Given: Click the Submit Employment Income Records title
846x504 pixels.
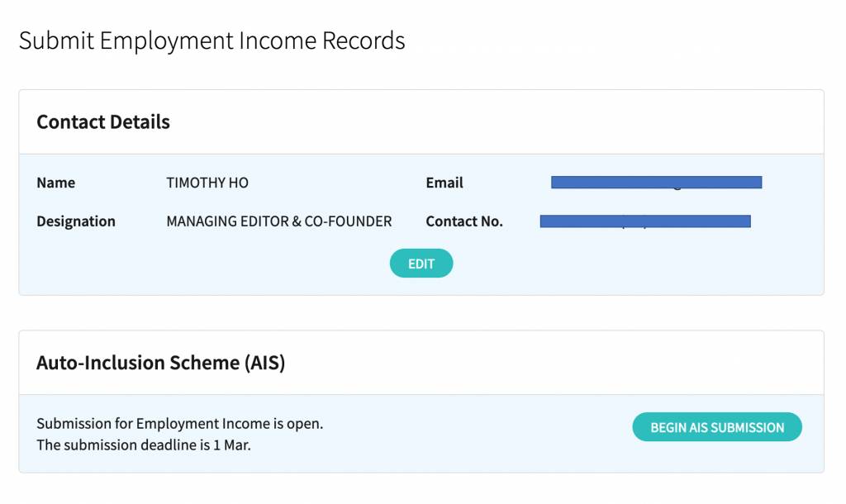Looking at the screenshot, I should [x=211, y=40].
